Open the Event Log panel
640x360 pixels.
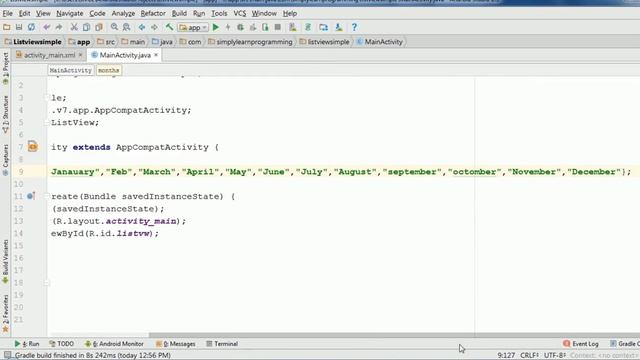pyautogui.click(x=581, y=344)
